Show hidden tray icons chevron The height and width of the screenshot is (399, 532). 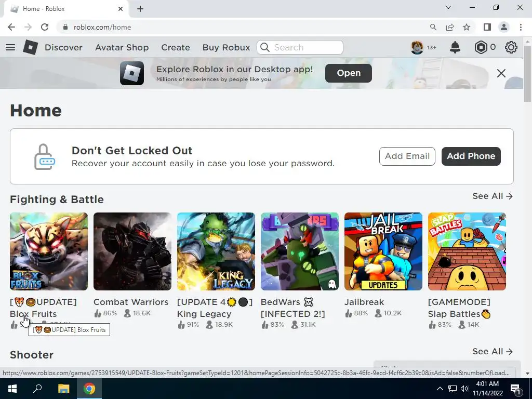(x=440, y=389)
